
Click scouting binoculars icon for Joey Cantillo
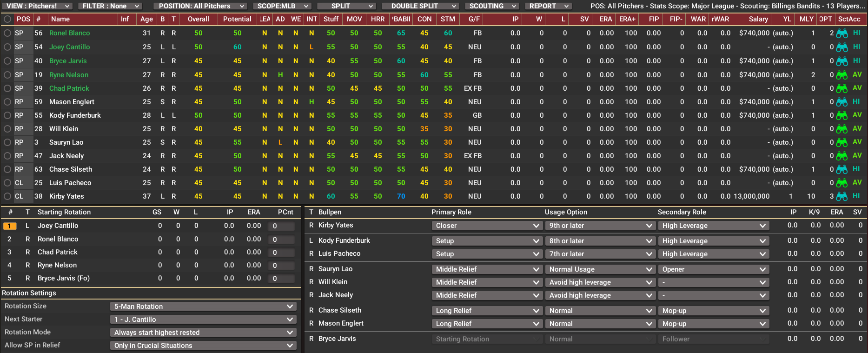pos(841,47)
